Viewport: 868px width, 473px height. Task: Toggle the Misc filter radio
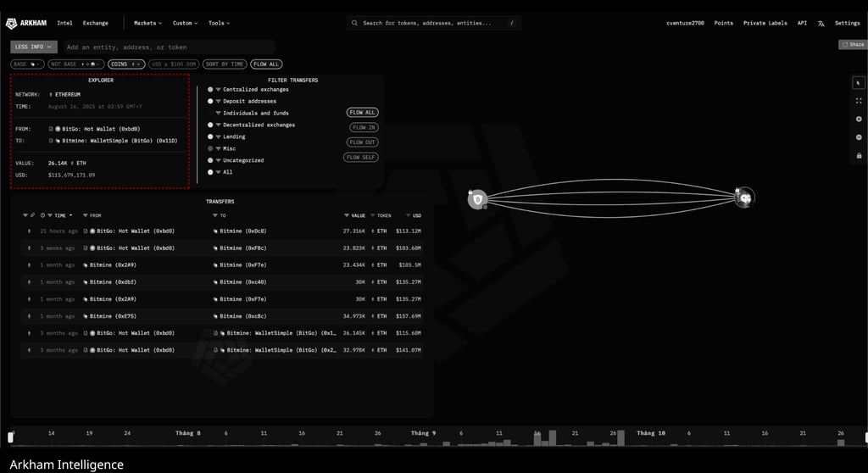coord(210,148)
